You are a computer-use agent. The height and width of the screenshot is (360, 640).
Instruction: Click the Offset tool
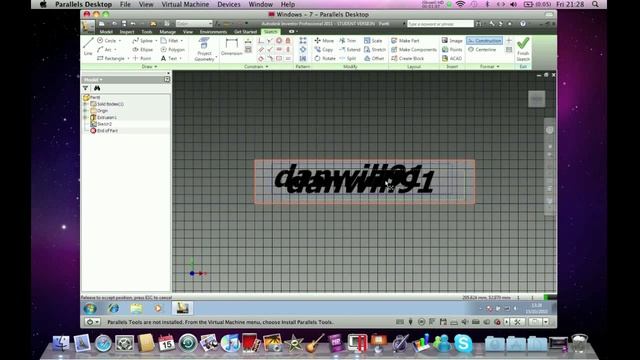[374, 58]
